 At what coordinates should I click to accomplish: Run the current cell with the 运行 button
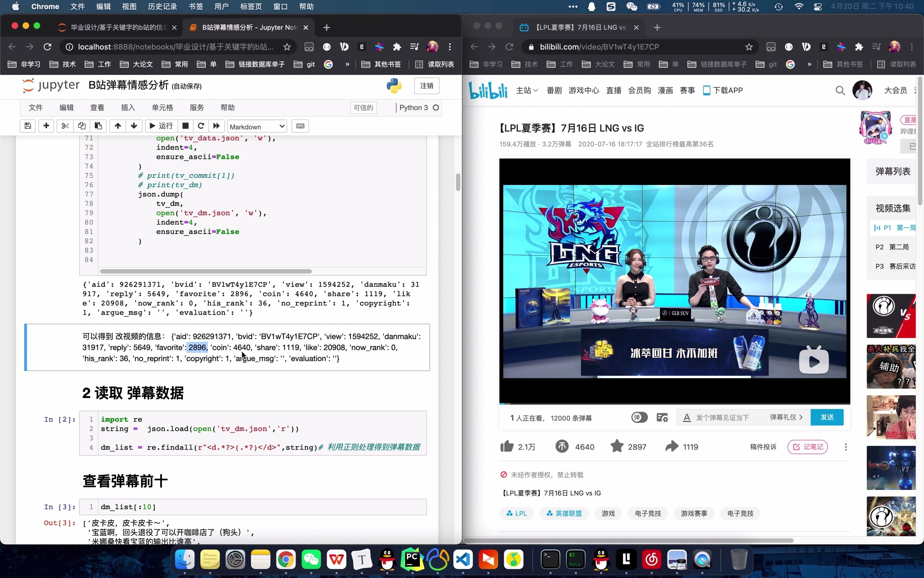161,126
